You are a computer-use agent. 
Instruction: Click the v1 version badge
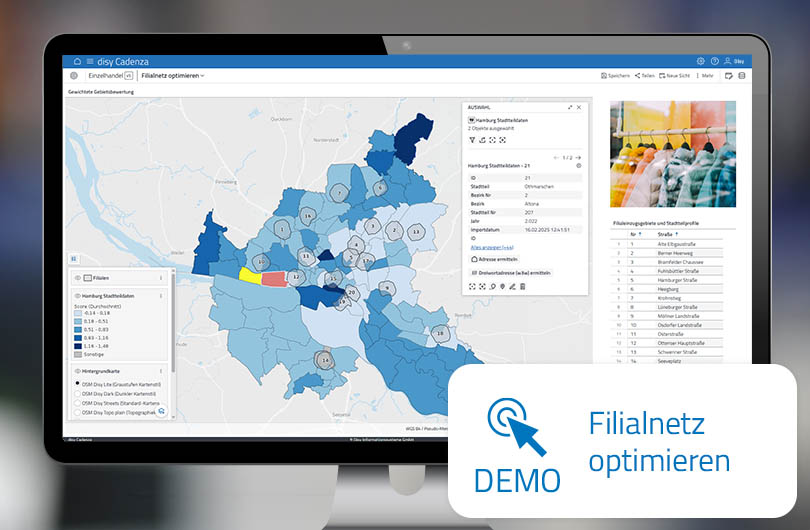pos(129,75)
